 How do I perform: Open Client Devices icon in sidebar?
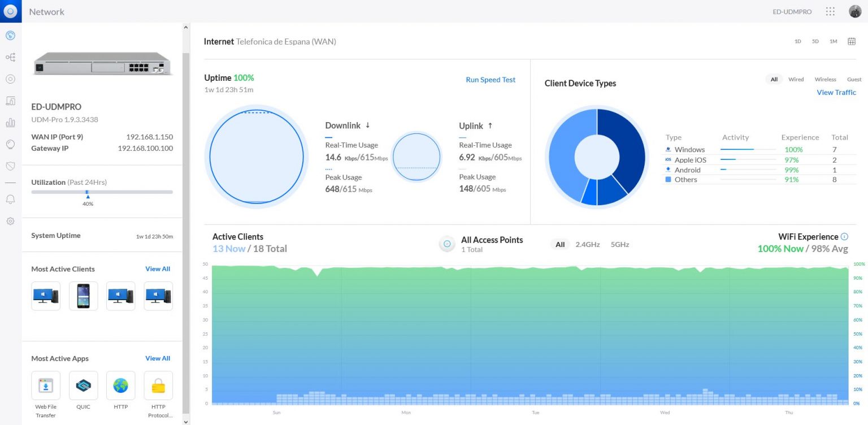(x=10, y=101)
